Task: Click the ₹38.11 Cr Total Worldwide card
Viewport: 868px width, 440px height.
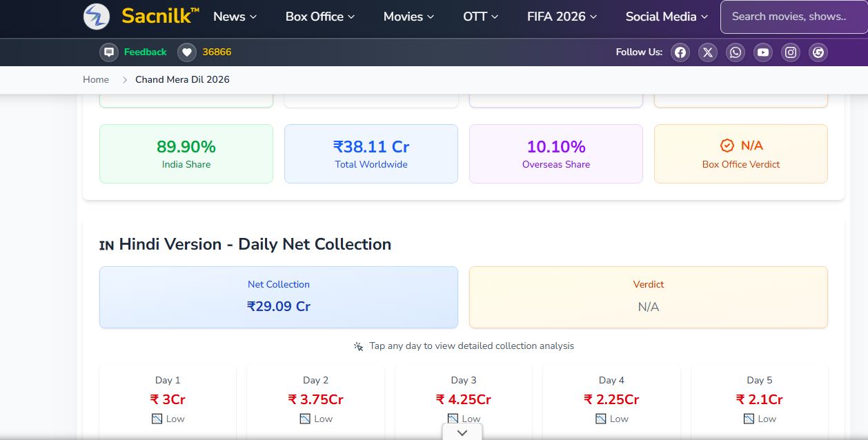Action: 371,154
